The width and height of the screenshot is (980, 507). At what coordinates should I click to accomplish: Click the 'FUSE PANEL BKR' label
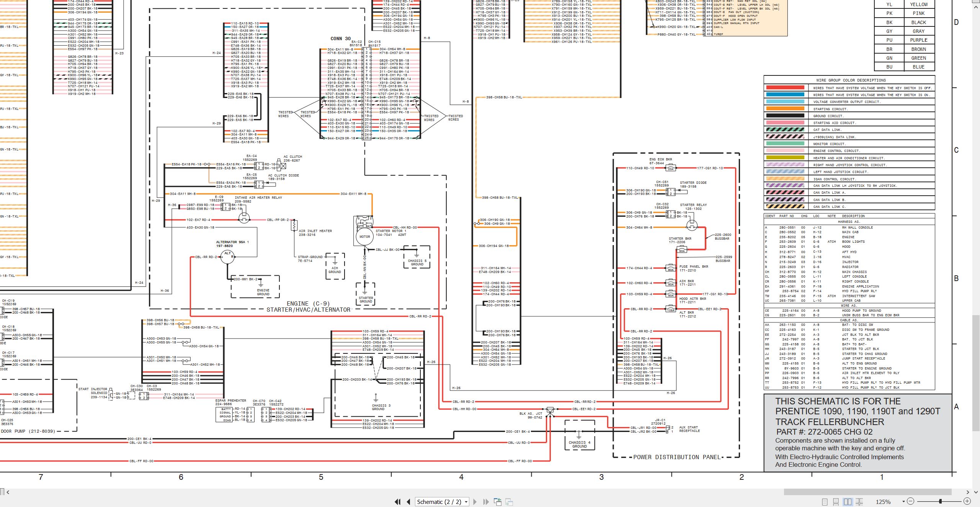694,267
